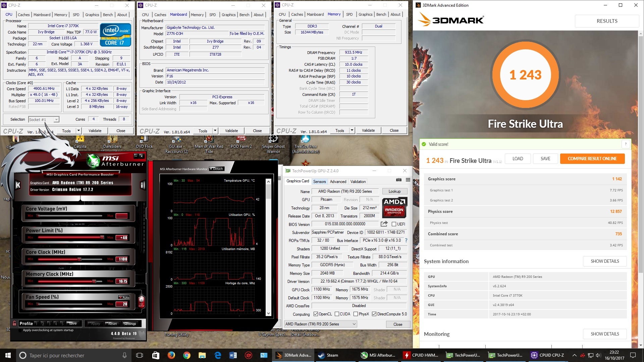This screenshot has height=362, width=644.
Task: Open the Tools dropdown arrow in the CPU-Z CPU window
Action: pos(78,131)
